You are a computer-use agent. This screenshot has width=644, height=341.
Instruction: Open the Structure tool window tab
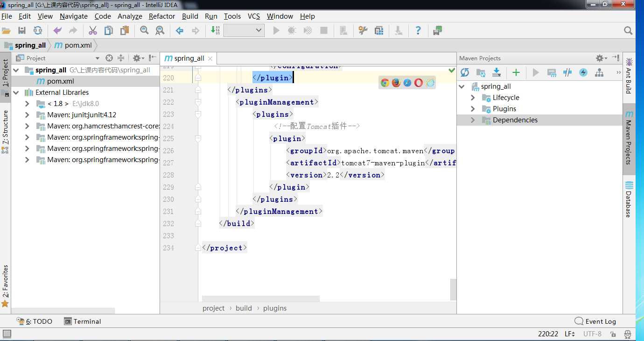(5, 132)
